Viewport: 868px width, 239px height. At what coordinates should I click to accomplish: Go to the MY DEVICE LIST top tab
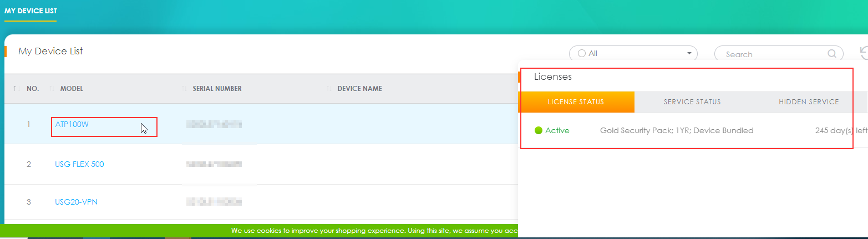31,11
